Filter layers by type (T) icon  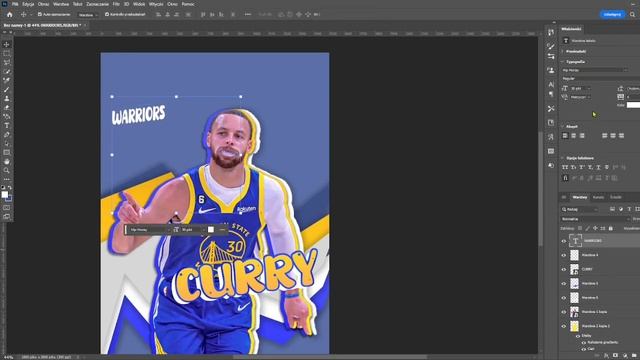click(x=629, y=209)
